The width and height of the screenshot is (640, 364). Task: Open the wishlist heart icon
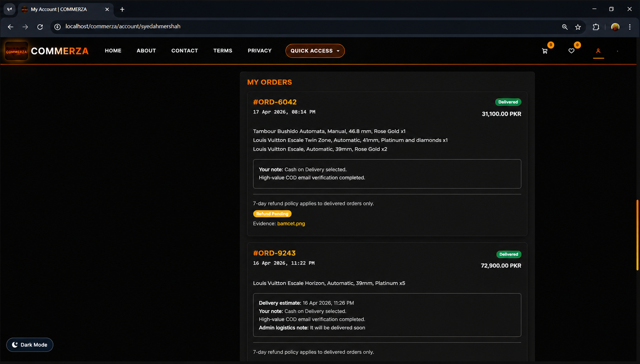click(x=571, y=51)
